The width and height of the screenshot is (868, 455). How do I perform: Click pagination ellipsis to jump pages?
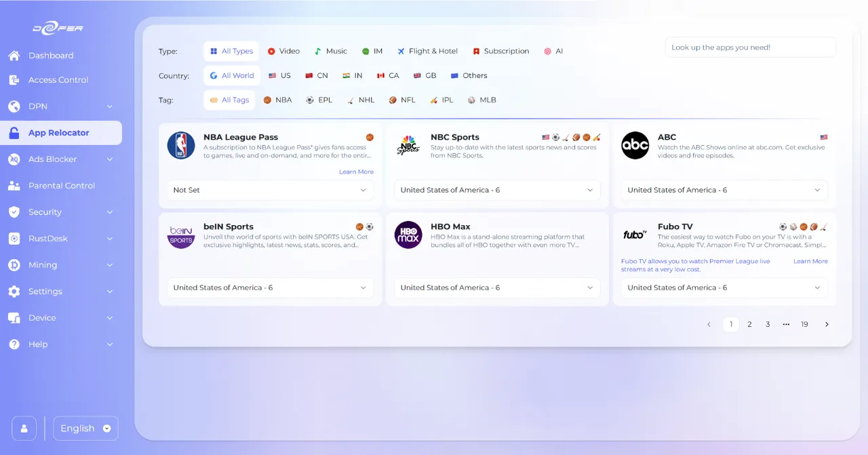click(786, 324)
